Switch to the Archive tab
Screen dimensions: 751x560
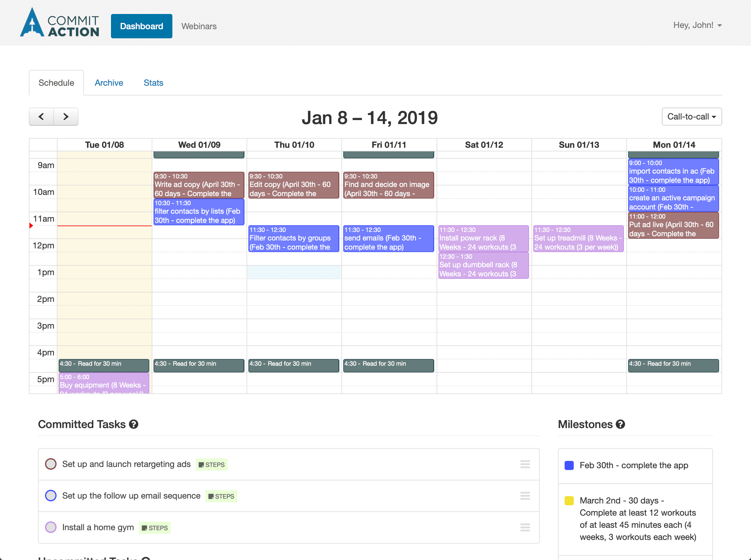(109, 83)
